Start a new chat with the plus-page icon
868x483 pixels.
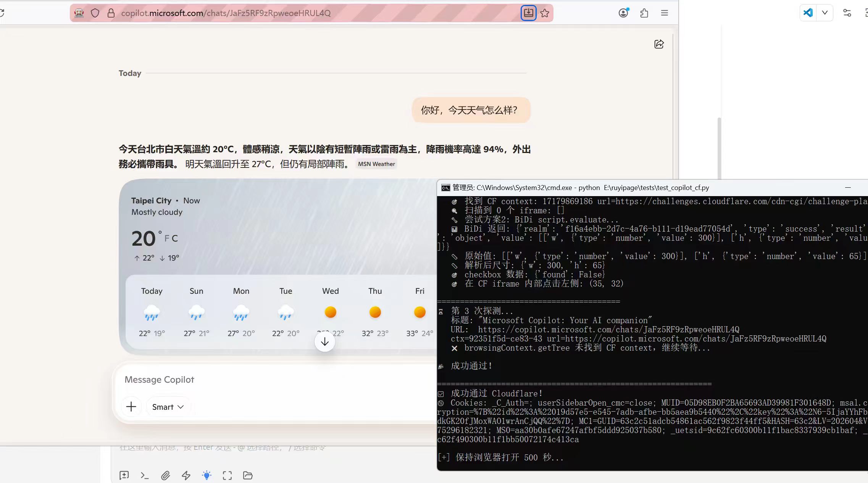click(x=124, y=475)
